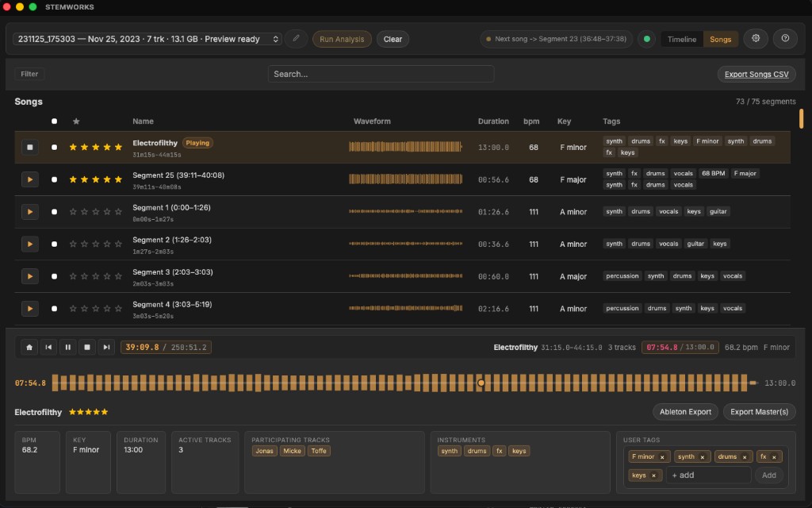The image size is (812, 508).
Task: Click star column header icon
Action: [76, 121]
